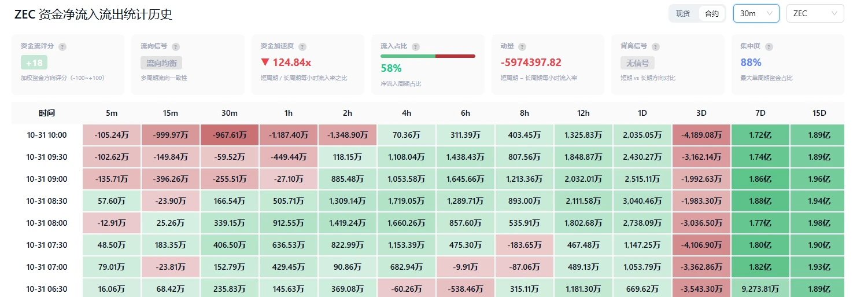This screenshot has width=868, height=297.
Task: Click the 7D column header
Action: pos(760,113)
